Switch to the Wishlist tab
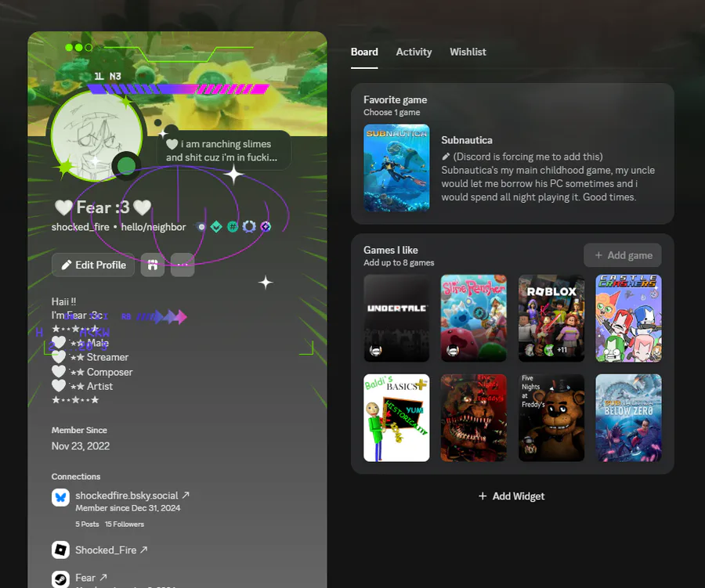The image size is (705, 588). (468, 52)
